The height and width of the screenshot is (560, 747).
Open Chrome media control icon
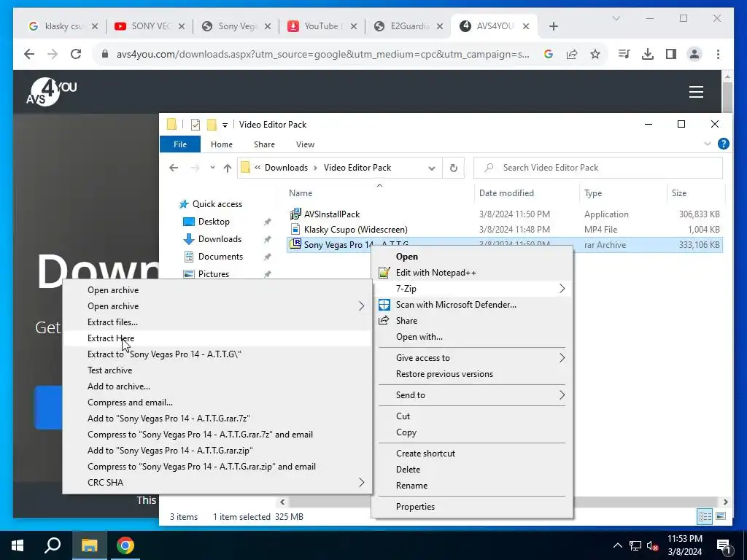[x=624, y=54]
